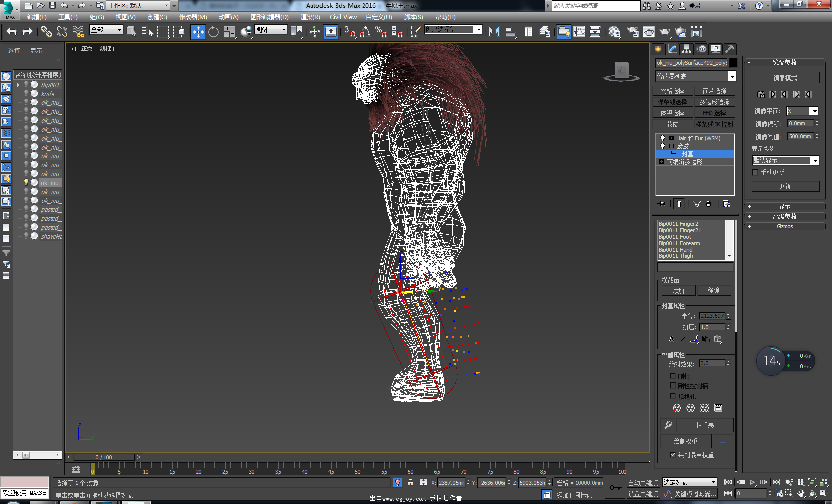Click the Configure Modifier Sets icon

tap(726, 204)
